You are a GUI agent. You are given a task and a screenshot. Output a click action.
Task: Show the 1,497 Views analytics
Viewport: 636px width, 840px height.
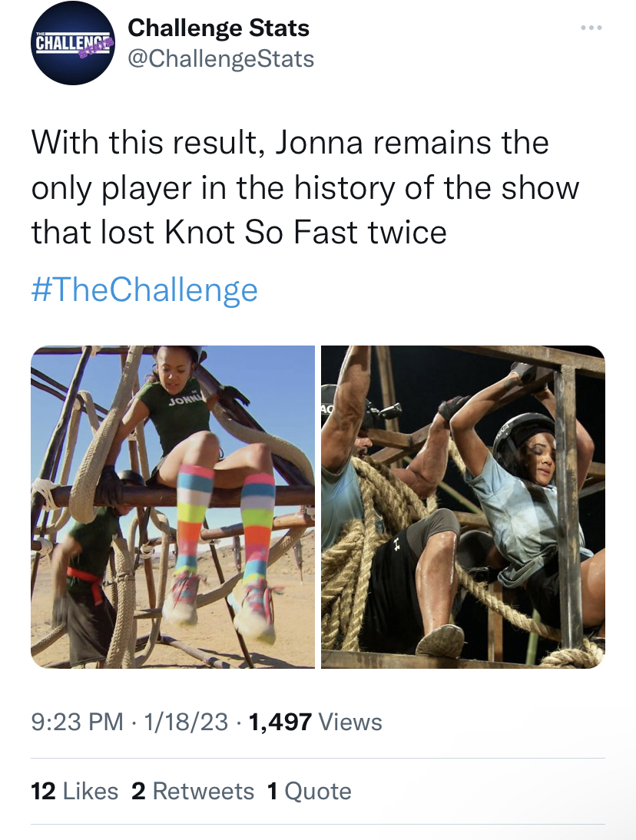point(315,722)
